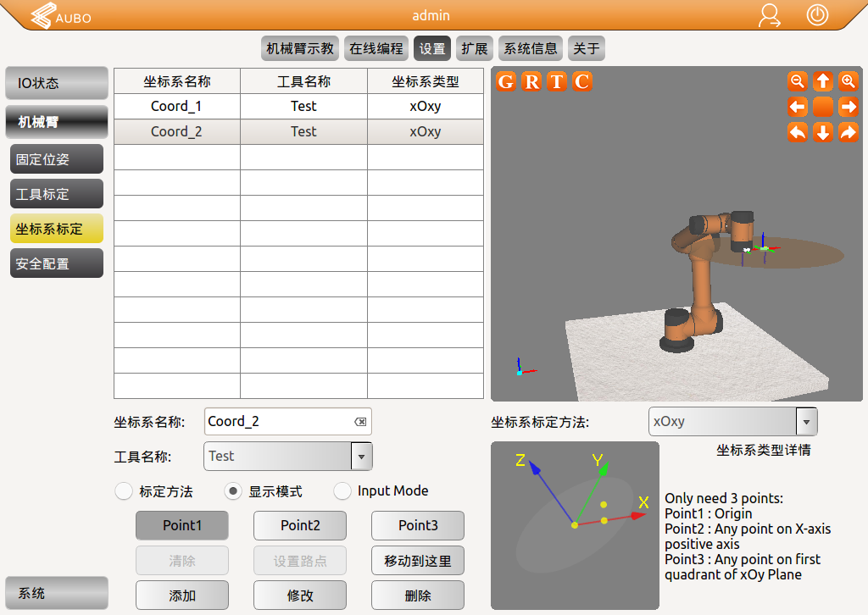The image size is (868, 615).
Task: Enable the Input Mode radio option
Action: [342, 491]
